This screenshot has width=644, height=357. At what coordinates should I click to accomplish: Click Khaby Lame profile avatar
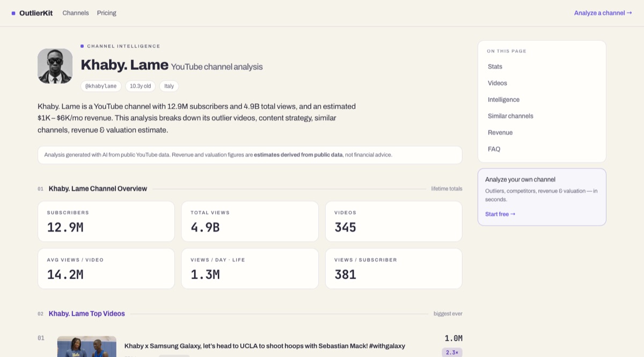pos(55,66)
